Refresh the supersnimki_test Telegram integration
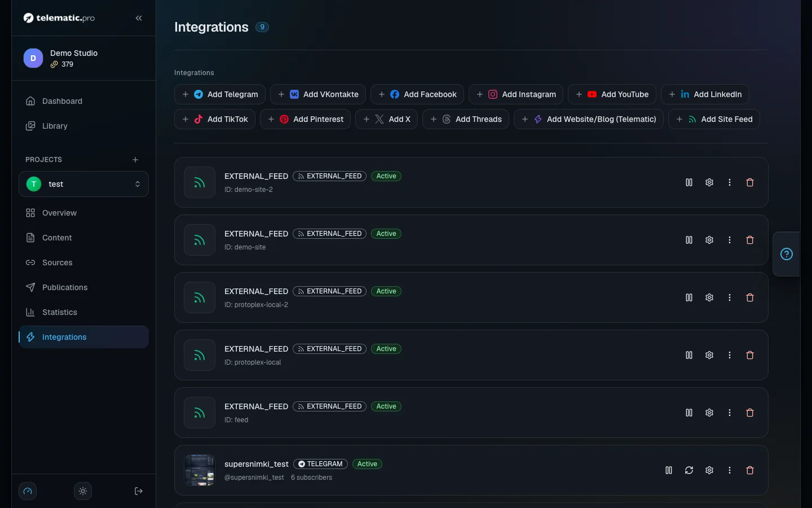Screen dimensions: 812x508 click(x=689, y=470)
